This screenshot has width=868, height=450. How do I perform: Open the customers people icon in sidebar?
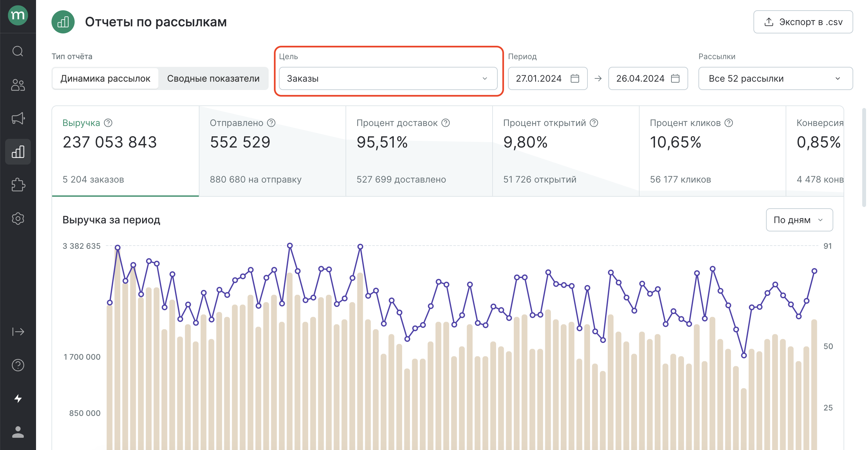[18, 85]
